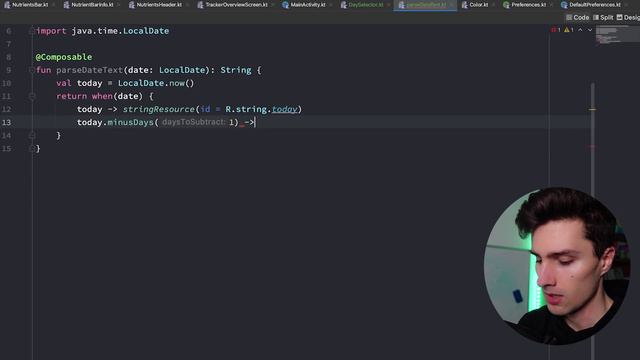The image size is (640, 360).
Task: Close the NutrientsHeader.kt tab
Action: point(187,5)
